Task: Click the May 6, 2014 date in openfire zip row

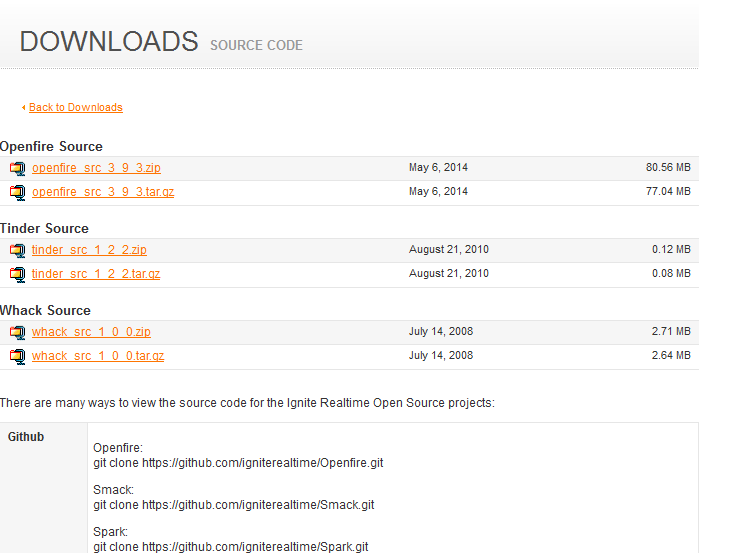Action: coord(438,167)
